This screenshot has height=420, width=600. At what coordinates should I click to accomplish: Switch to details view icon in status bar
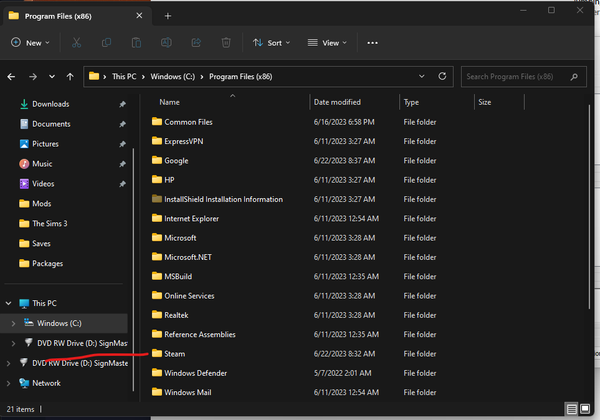tap(571, 409)
